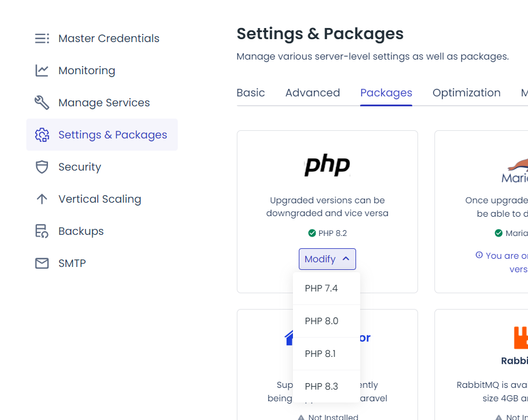528x420 pixels.
Task: Pick PHP 8.1 from version list
Action: tap(320, 354)
